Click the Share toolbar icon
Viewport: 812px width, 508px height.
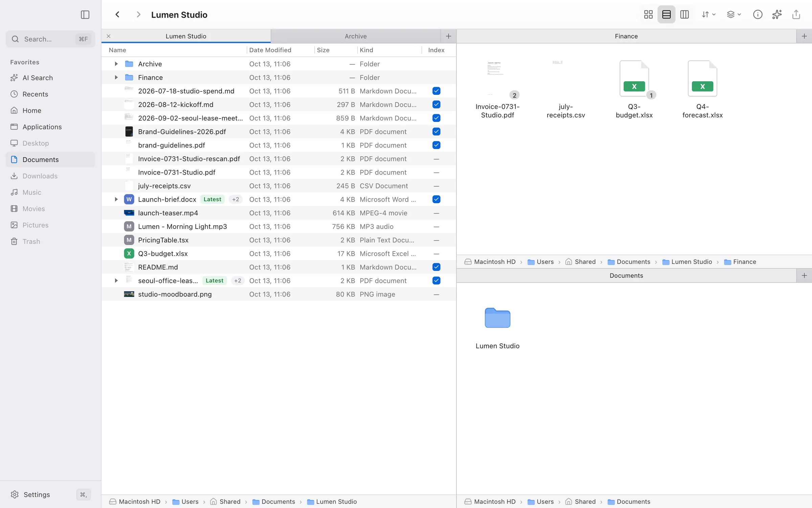[x=796, y=15]
